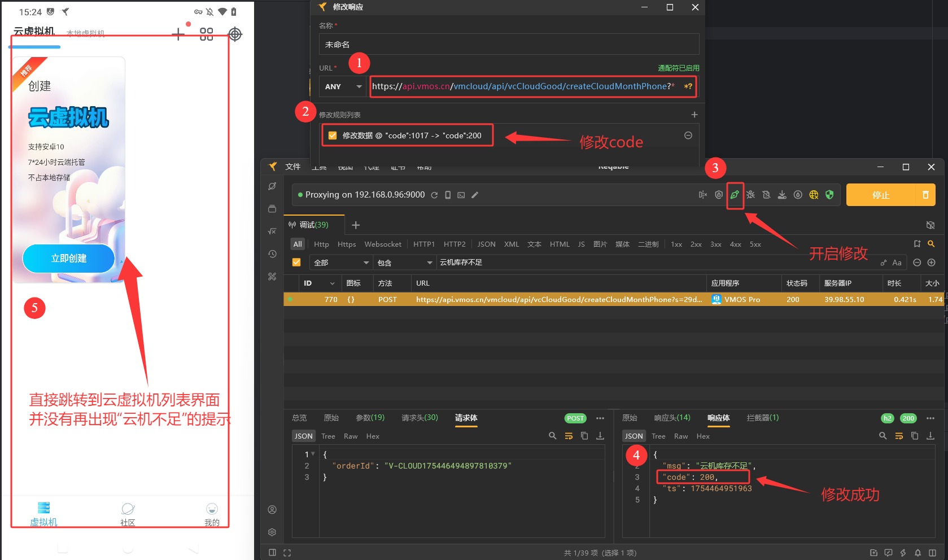The height and width of the screenshot is (560, 948).
Task: Select the POST createCloudMonthPhone request row
Action: (x=614, y=299)
